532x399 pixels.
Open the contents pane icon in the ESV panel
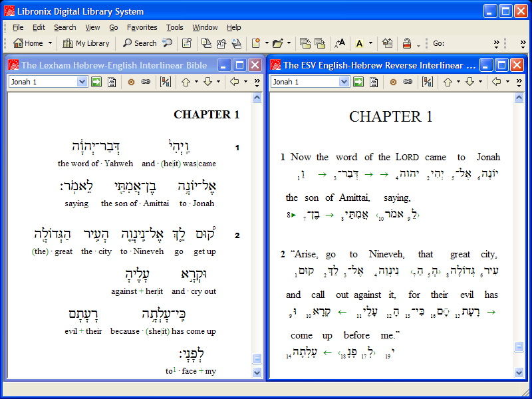[x=374, y=82]
